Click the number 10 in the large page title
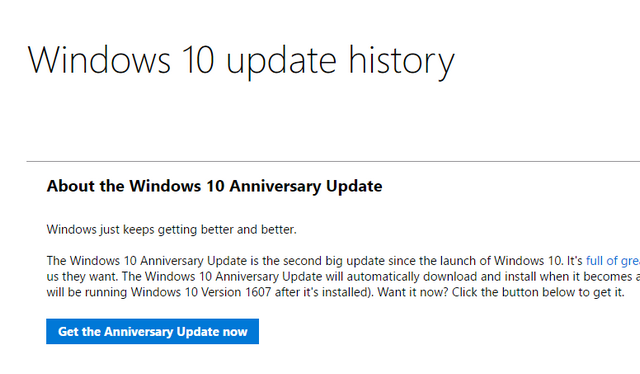The width and height of the screenshot is (640, 374). tap(198, 60)
